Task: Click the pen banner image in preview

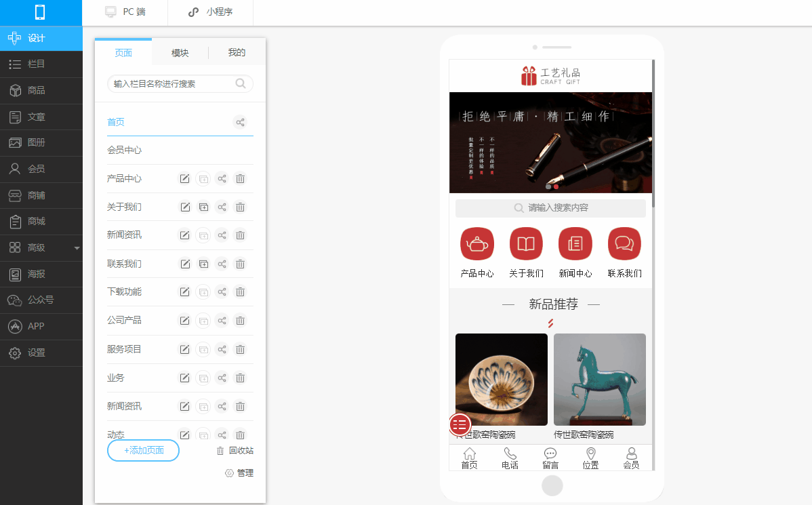Action: (x=550, y=142)
